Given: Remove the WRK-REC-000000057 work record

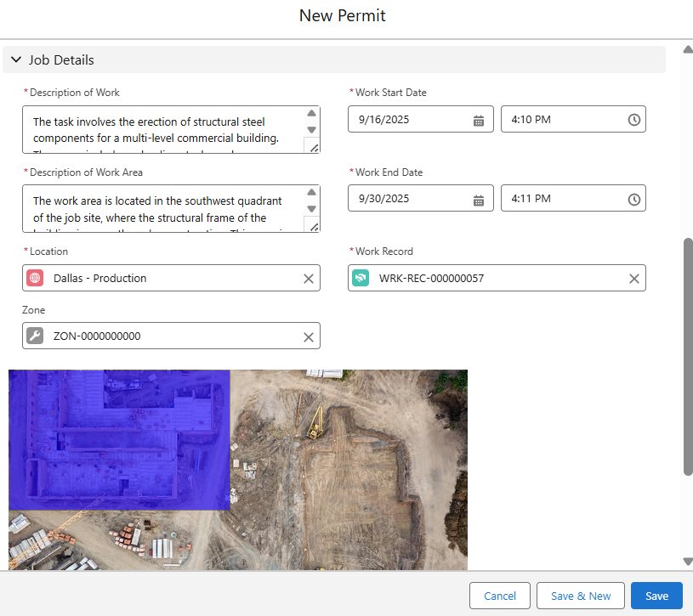Looking at the screenshot, I should [x=633, y=279].
